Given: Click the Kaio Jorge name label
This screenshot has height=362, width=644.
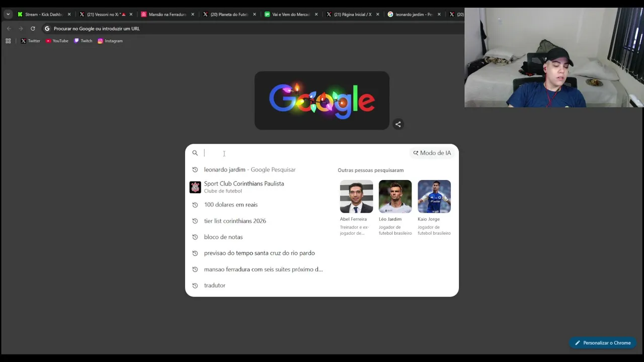Looking at the screenshot, I should (429, 219).
